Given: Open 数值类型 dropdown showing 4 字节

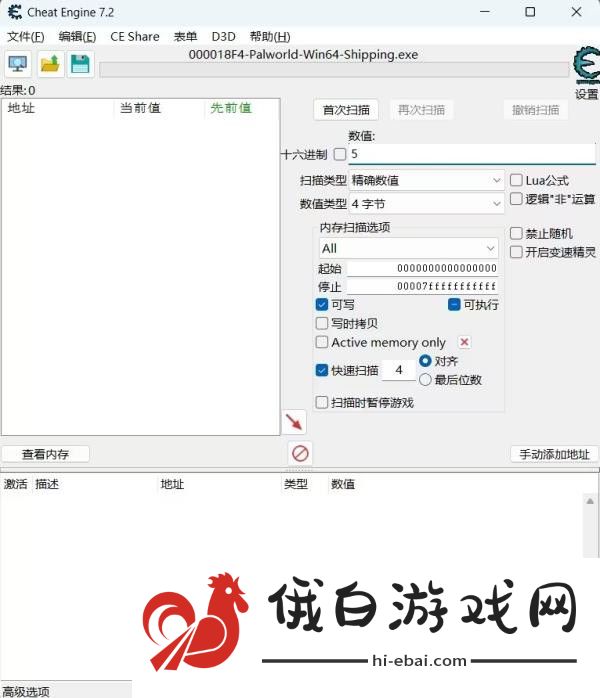Looking at the screenshot, I should pos(426,204).
